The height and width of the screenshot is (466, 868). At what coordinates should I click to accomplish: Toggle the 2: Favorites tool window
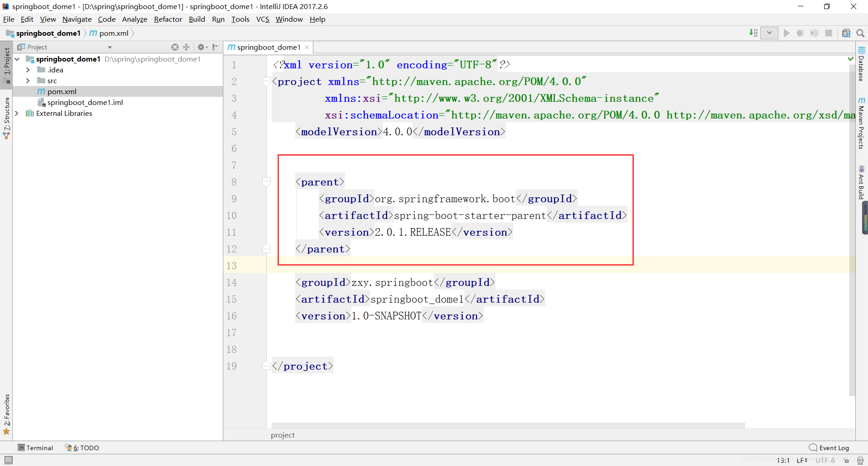tap(6, 414)
